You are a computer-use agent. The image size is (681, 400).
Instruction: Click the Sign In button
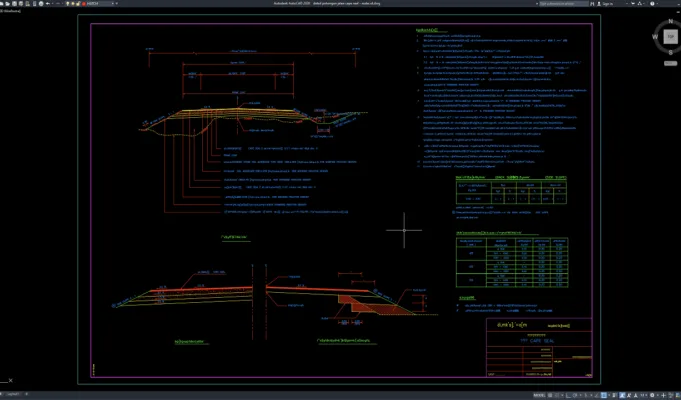pyautogui.click(x=606, y=3)
